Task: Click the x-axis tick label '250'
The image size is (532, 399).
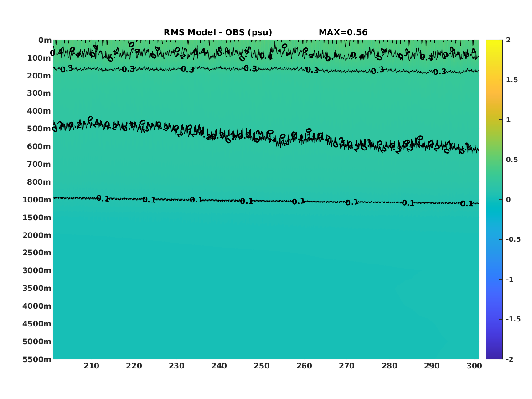Action: (262, 366)
